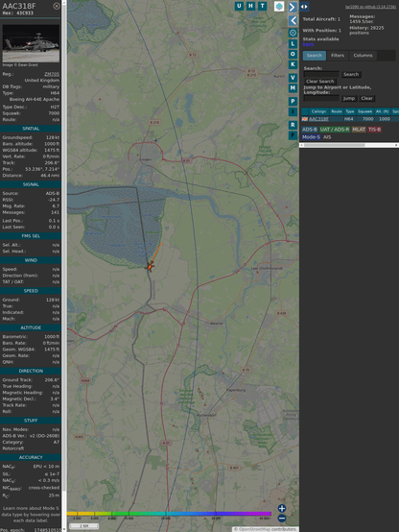Sort table by Callsign column

[318, 111]
